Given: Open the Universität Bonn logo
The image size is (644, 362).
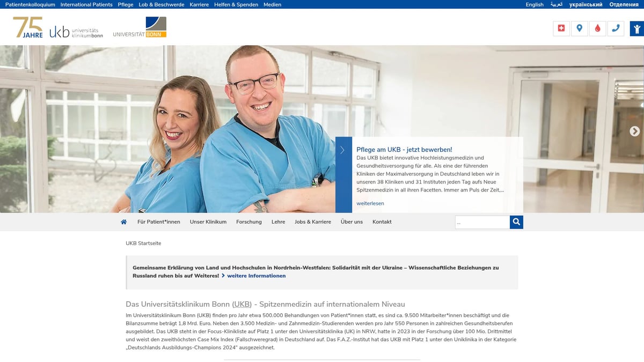Looking at the screenshot, I should coord(138,27).
